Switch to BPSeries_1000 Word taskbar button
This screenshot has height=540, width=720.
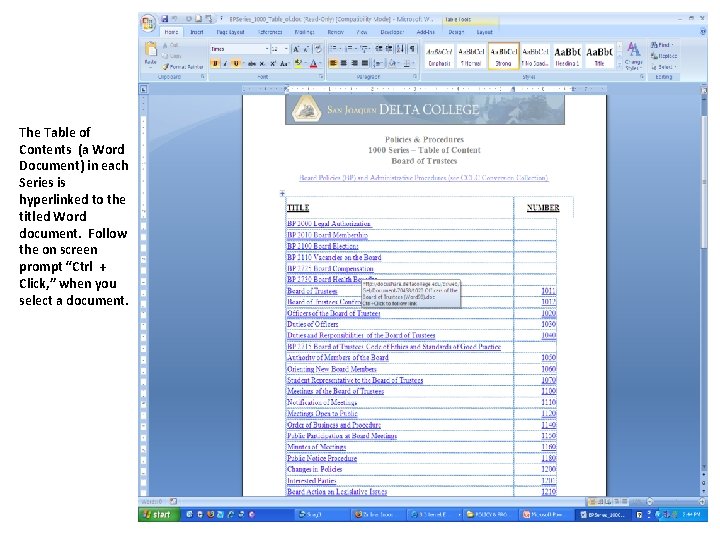pyautogui.click(x=603, y=515)
